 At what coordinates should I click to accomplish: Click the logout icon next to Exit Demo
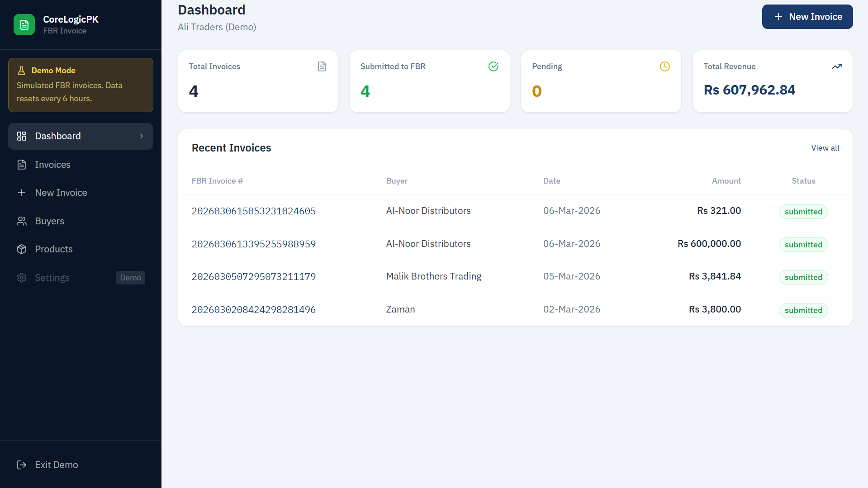pos(22,464)
